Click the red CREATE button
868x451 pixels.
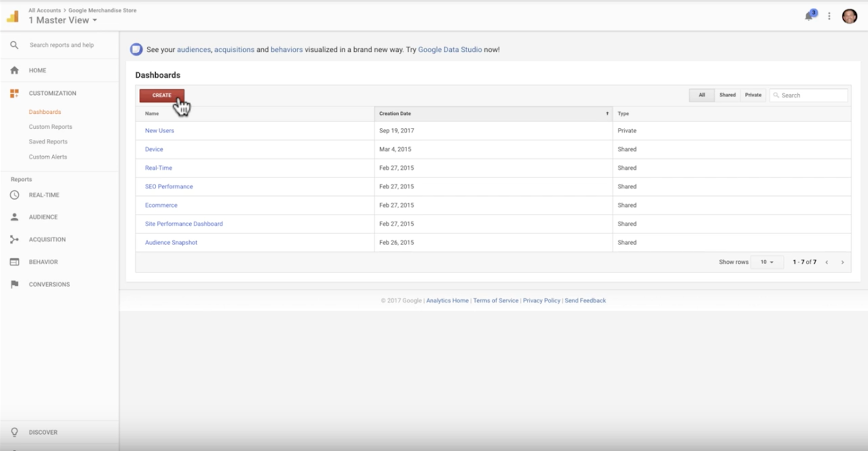click(162, 95)
